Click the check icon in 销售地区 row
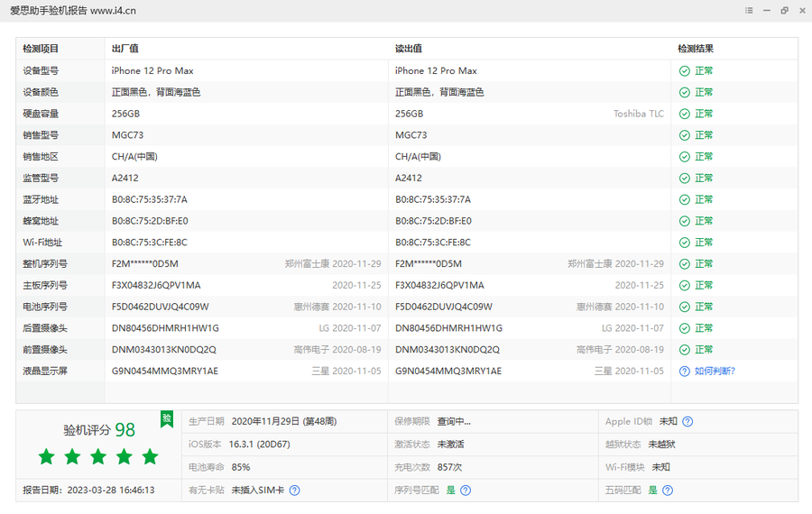Screen dimensions: 812x514 [685, 157]
